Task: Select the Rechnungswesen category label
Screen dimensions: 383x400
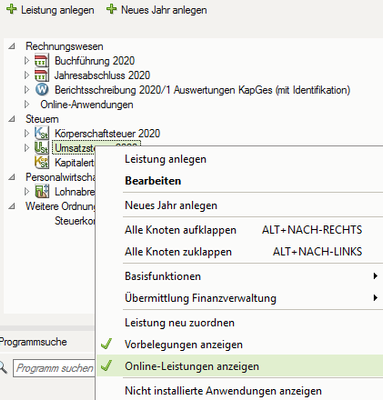Action: 64,46
